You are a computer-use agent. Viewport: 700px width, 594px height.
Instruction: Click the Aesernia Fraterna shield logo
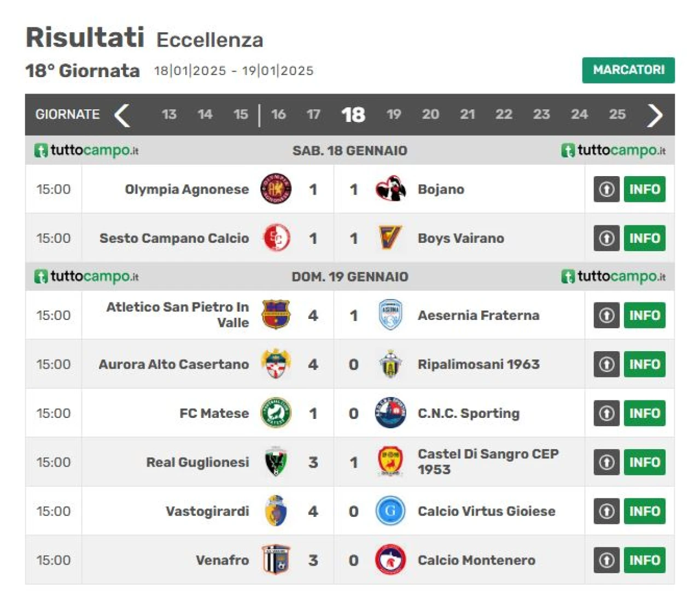coord(390,315)
